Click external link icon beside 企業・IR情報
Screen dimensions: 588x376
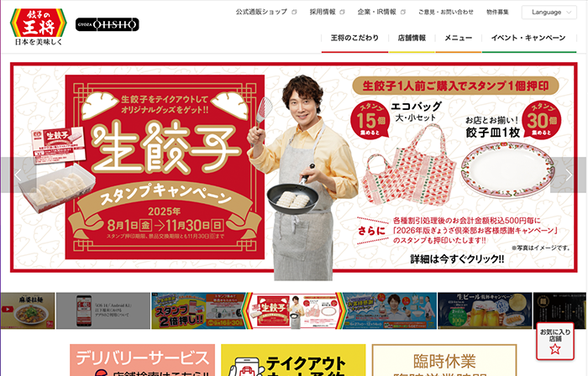403,12
